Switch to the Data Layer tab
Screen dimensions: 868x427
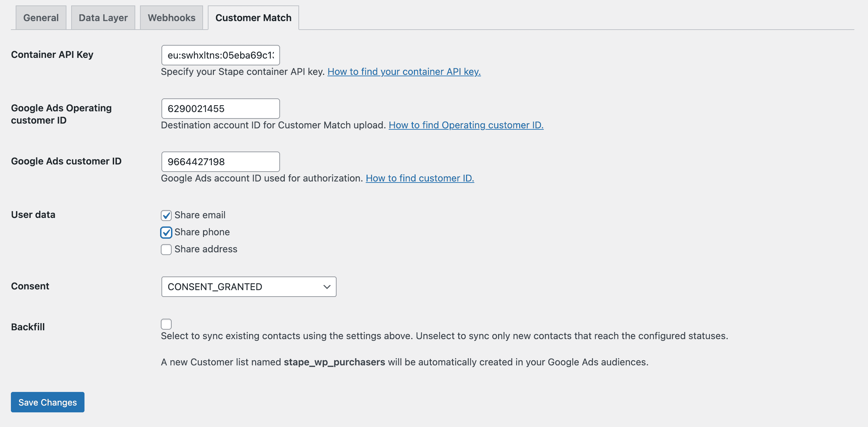(103, 18)
